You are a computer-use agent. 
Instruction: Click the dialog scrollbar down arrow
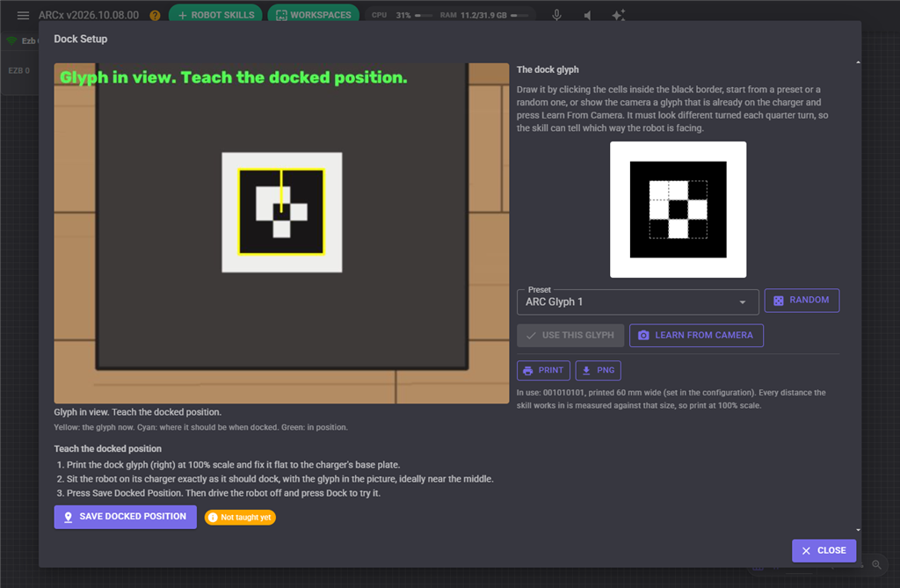tap(858, 530)
